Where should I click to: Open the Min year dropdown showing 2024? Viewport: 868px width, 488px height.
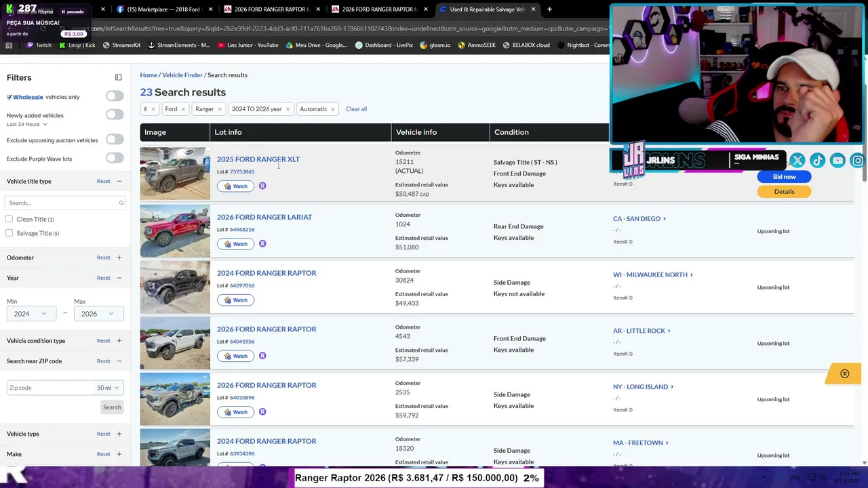[31, 314]
